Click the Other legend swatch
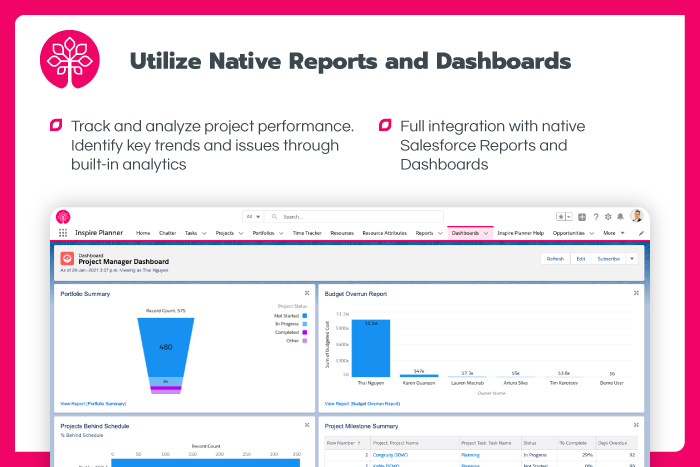The image size is (700, 467). tap(305, 341)
